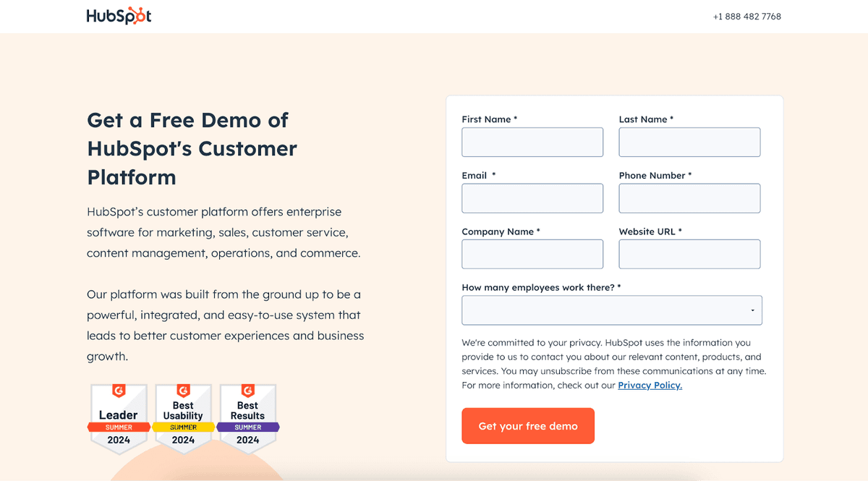Click the Leader Summer 2024 badge

(119, 420)
